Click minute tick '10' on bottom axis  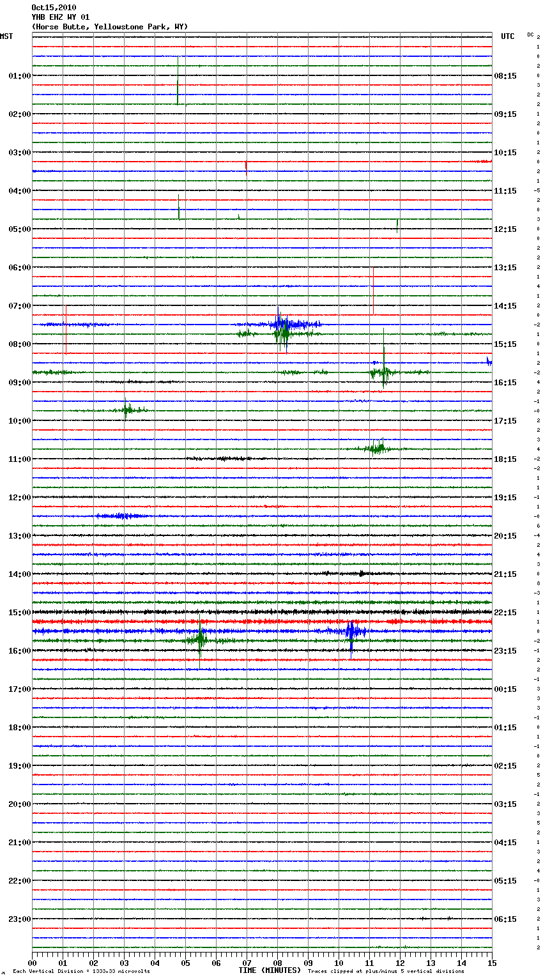coord(339,963)
